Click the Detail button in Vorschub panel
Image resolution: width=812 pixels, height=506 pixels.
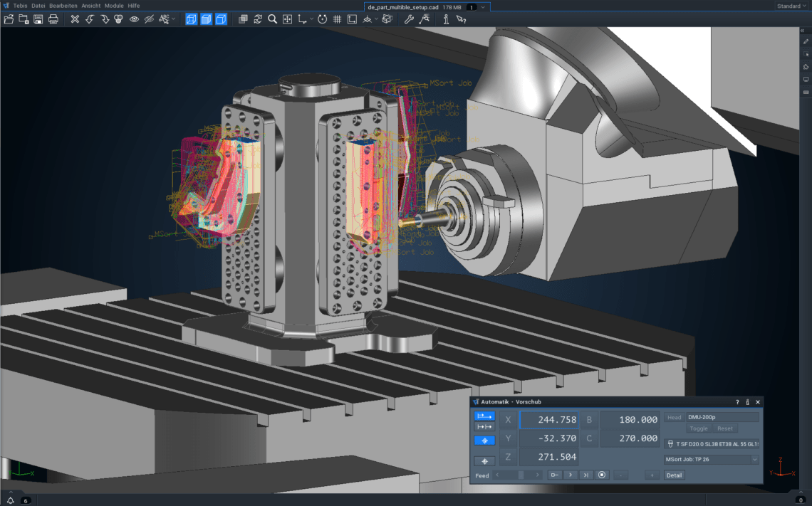click(x=674, y=475)
